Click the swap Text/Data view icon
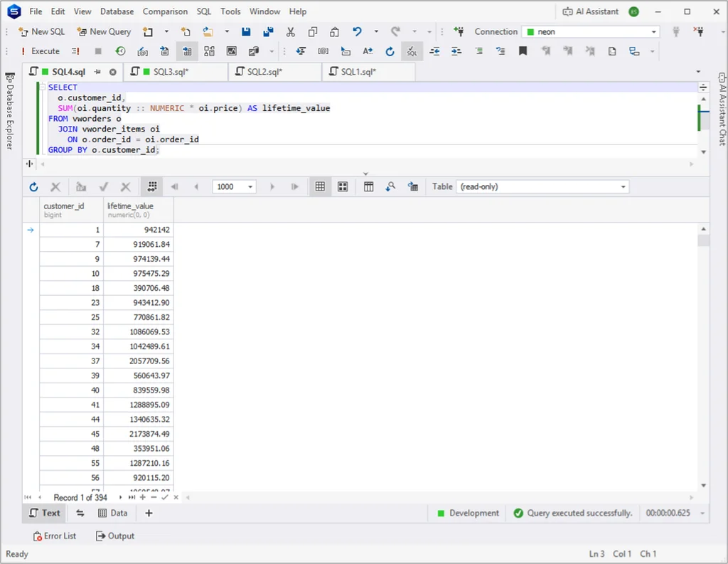Image resolution: width=728 pixels, height=564 pixels. pyautogui.click(x=80, y=513)
